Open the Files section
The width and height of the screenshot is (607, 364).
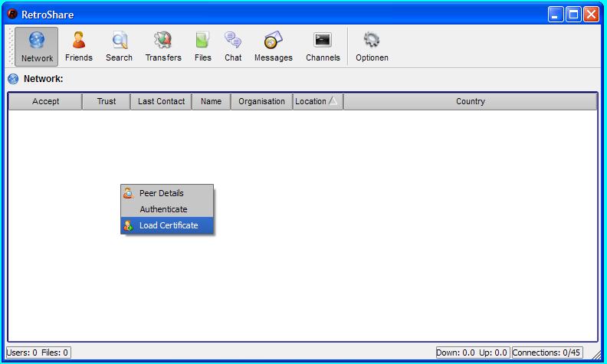coord(202,47)
